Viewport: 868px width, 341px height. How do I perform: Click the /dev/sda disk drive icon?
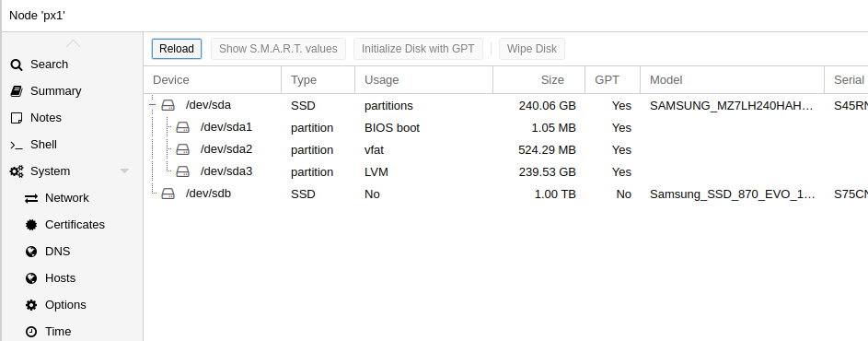coord(168,105)
